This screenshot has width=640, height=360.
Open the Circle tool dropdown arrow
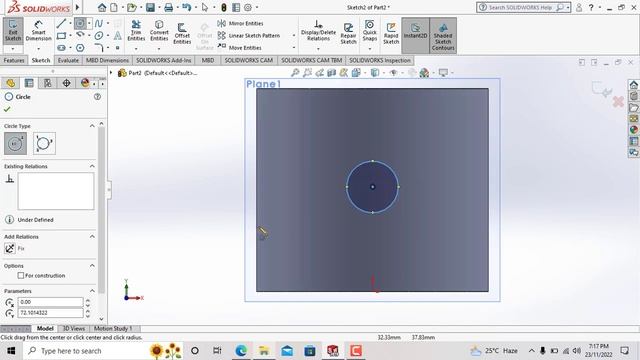tap(89, 23)
